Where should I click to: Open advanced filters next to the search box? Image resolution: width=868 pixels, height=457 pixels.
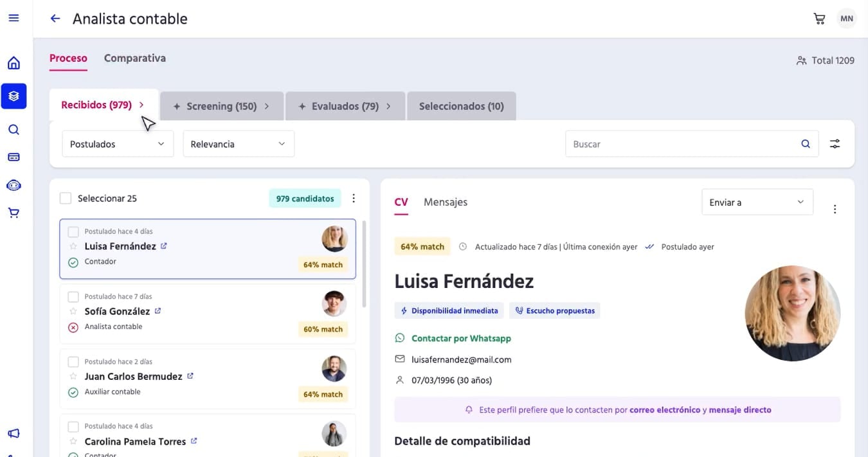pyautogui.click(x=835, y=144)
